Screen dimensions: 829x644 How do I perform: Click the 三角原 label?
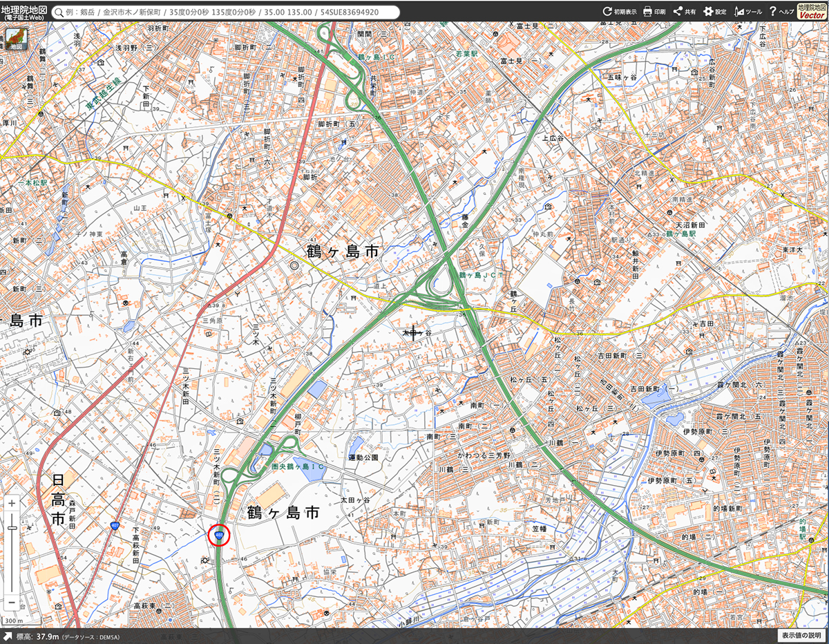point(211,321)
